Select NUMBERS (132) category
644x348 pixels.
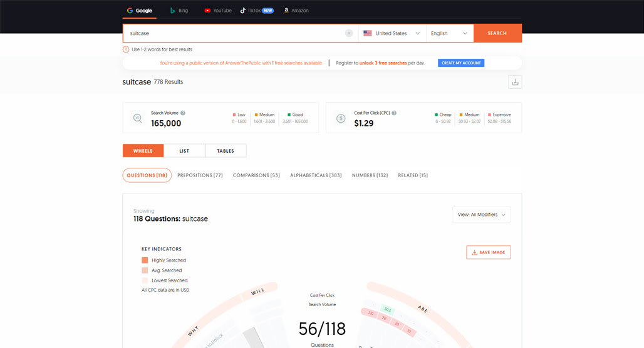pyautogui.click(x=370, y=175)
